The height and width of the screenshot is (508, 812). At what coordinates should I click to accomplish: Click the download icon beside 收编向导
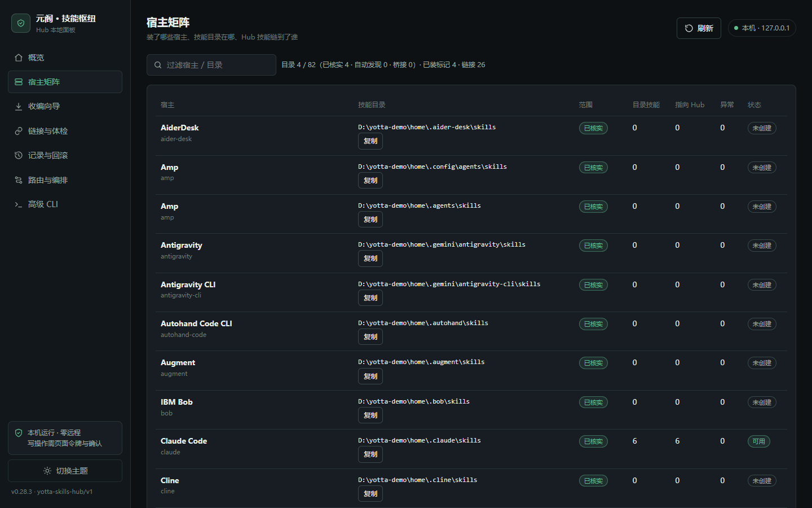pos(19,106)
